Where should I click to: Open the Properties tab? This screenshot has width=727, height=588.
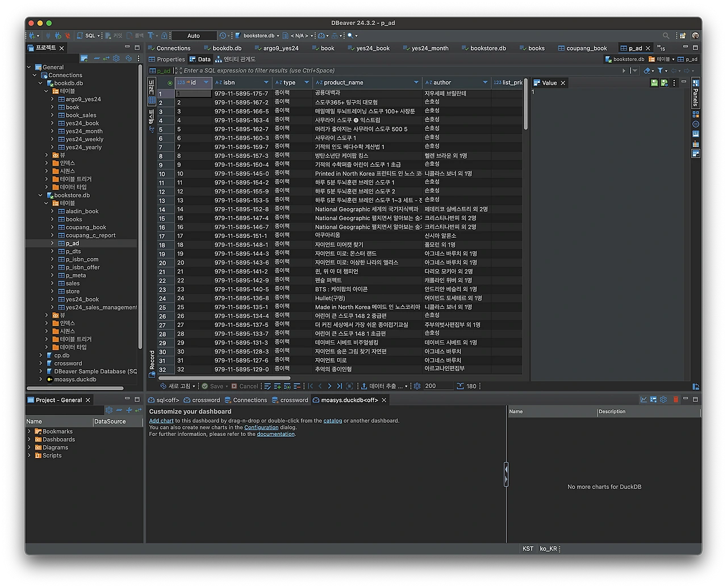click(166, 60)
